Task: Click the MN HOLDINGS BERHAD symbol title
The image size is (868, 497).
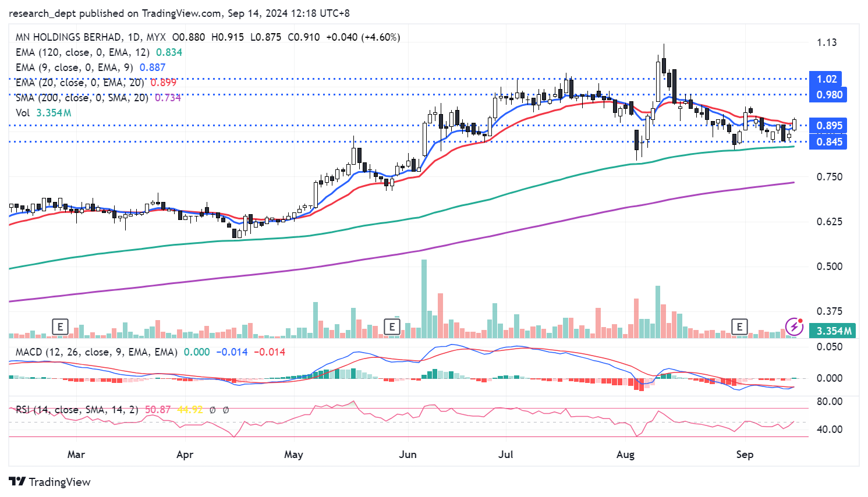Action: coord(69,37)
